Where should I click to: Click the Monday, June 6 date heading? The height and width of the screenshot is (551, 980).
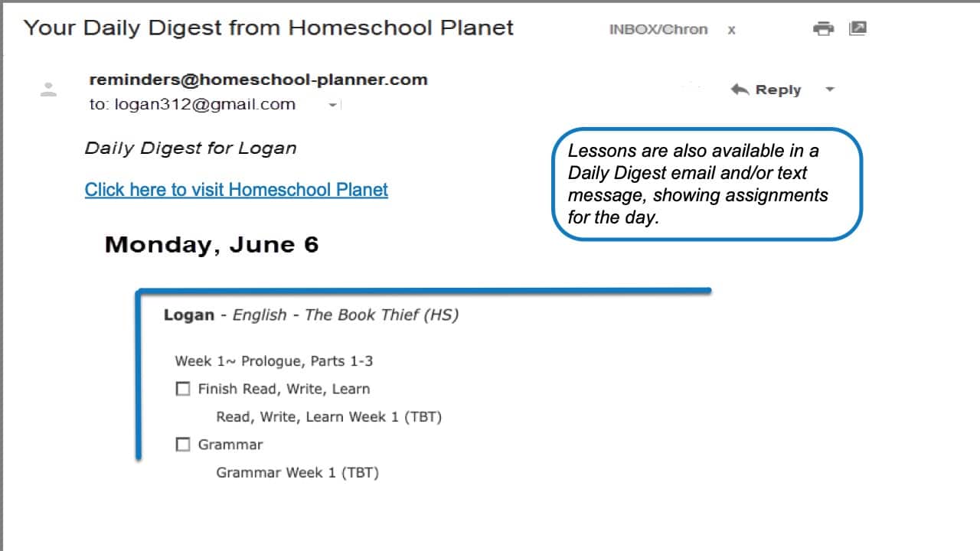coord(211,245)
